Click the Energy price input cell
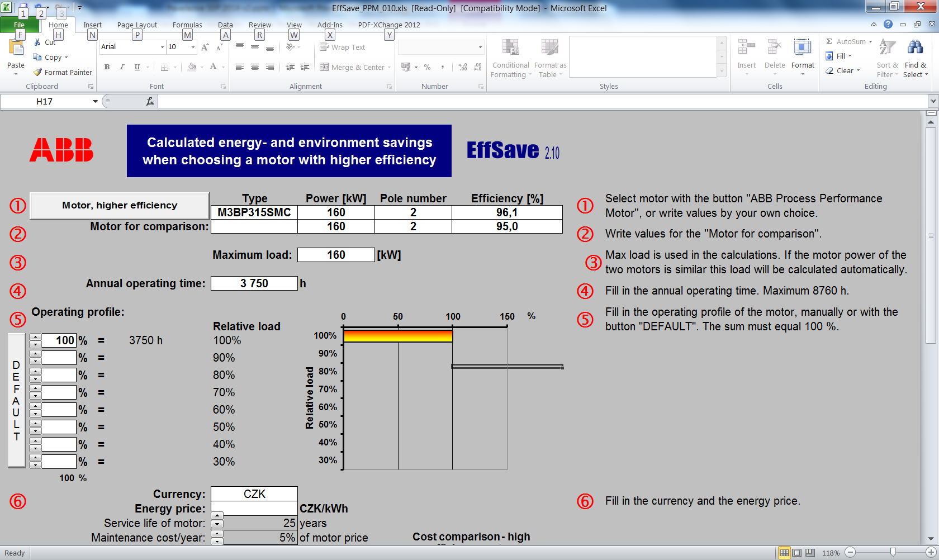The width and height of the screenshot is (939, 560). click(x=254, y=508)
